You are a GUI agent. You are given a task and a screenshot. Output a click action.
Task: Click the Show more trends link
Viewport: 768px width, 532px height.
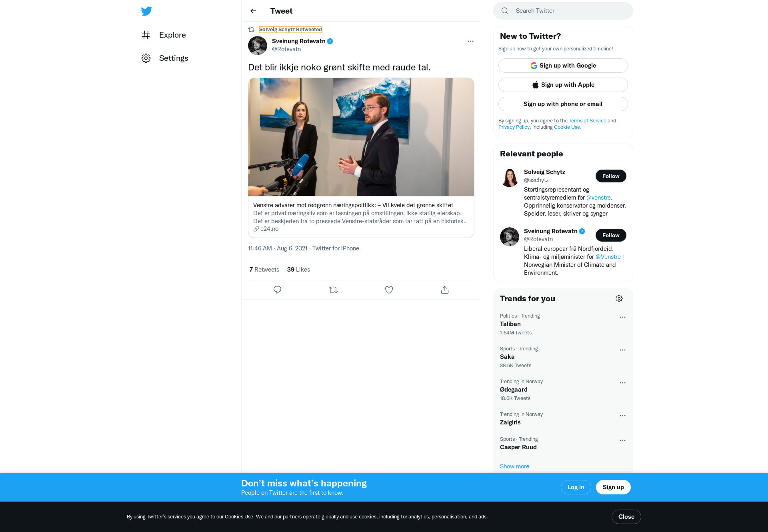[x=514, y=466]
